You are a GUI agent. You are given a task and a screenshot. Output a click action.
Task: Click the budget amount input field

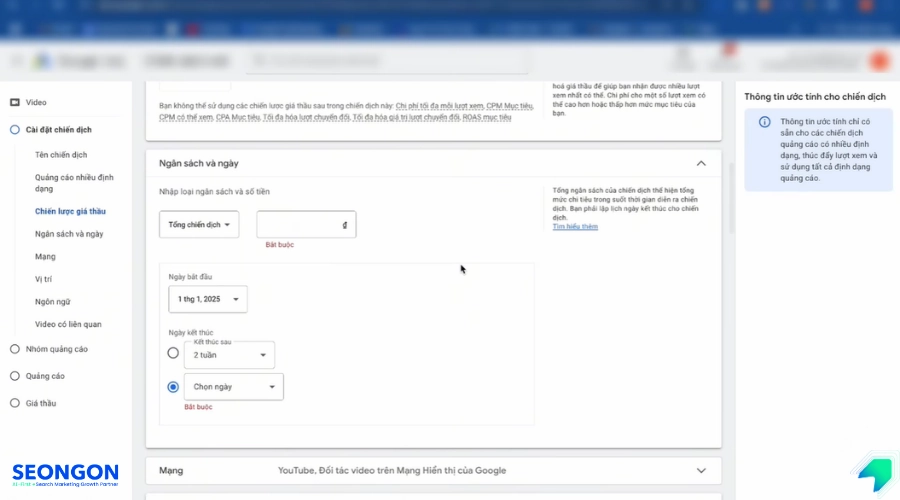click(306, 224)
